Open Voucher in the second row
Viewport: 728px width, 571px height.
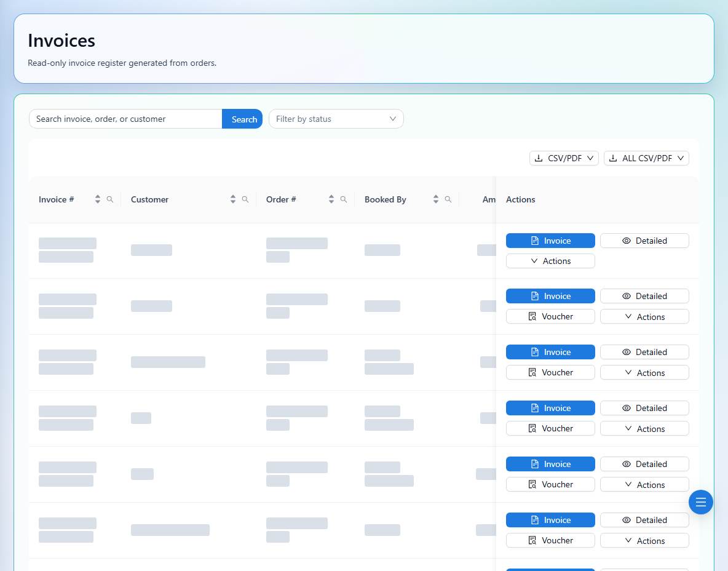(550, 316)
